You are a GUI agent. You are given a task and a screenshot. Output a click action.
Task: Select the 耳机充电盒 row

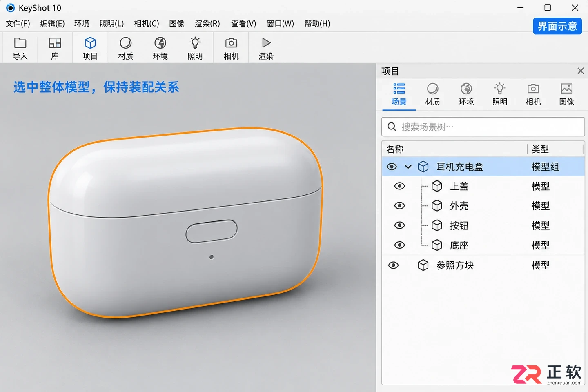483,167
